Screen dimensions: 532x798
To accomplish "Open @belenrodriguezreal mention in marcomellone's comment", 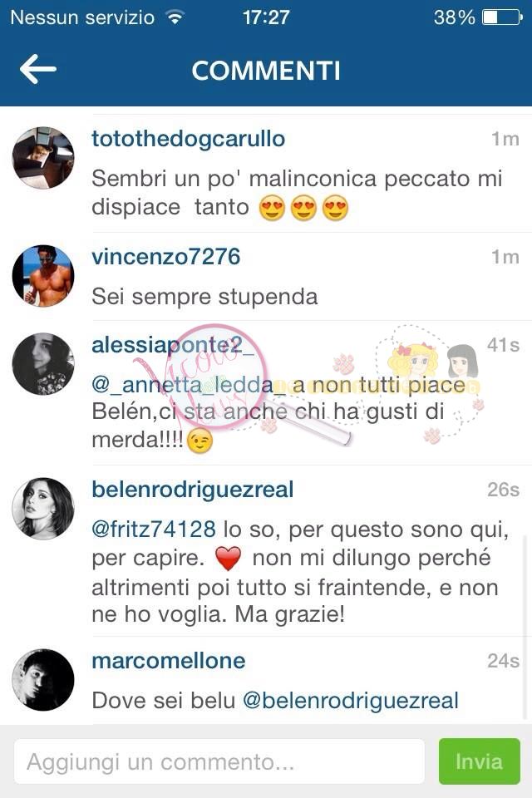I will 351,700.
